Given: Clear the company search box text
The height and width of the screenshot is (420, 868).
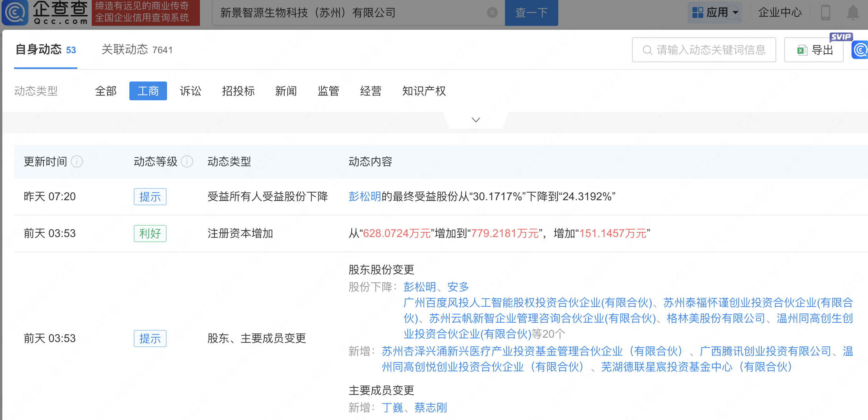Looking at the screenshot, I should click(492, 13).
